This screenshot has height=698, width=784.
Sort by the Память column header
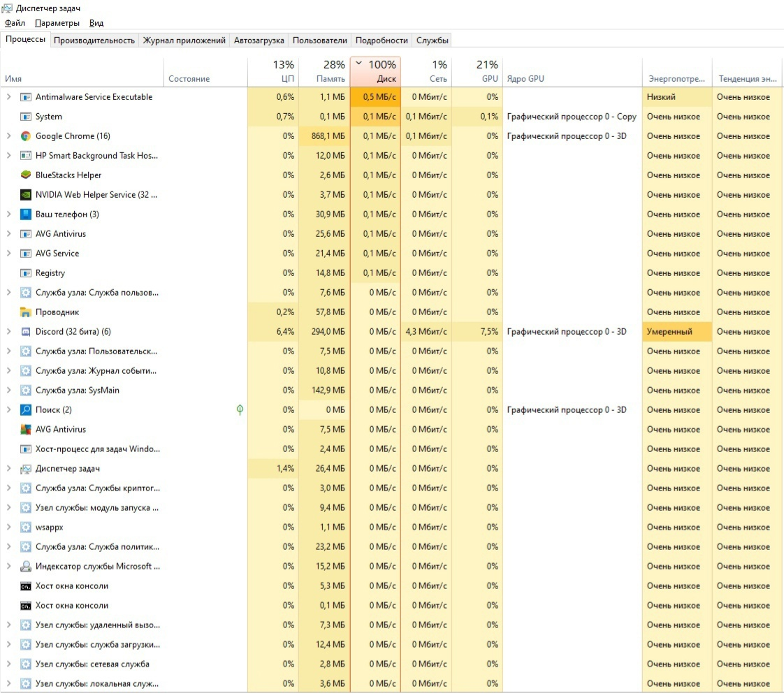(324, 71)
